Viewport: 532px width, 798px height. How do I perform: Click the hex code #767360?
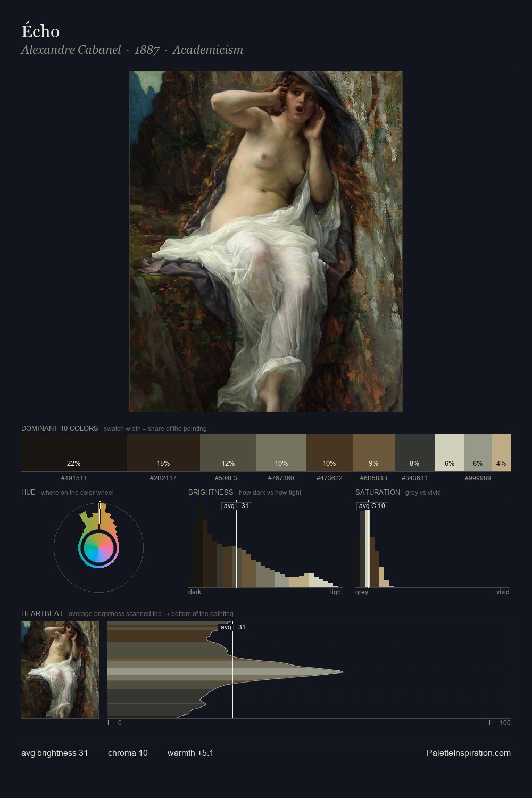[x=281, y=478]
